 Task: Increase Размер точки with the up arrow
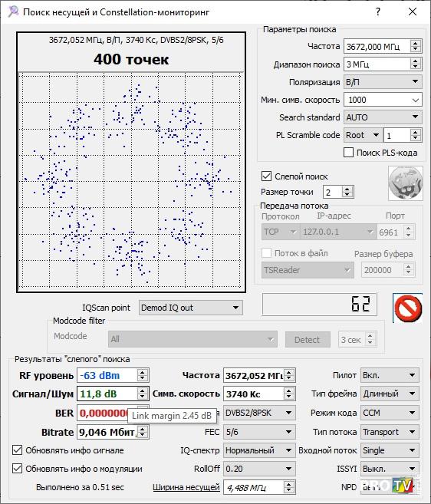point(347,189)
